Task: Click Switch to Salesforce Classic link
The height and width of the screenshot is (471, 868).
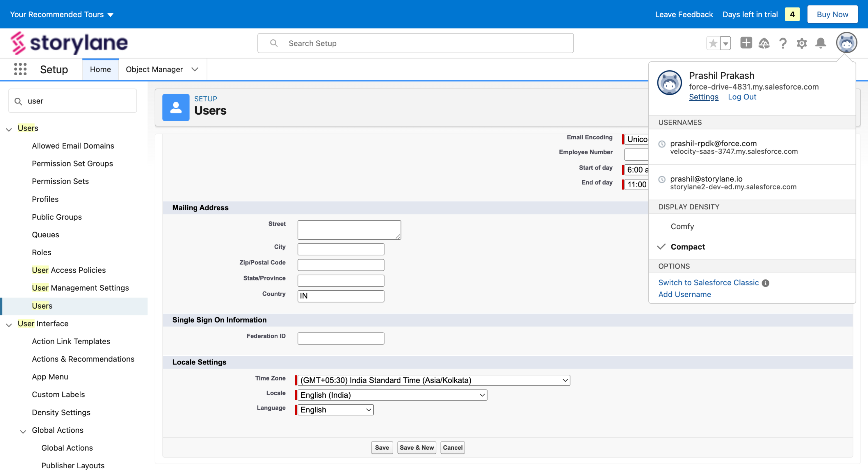Action: coord(709,283)
